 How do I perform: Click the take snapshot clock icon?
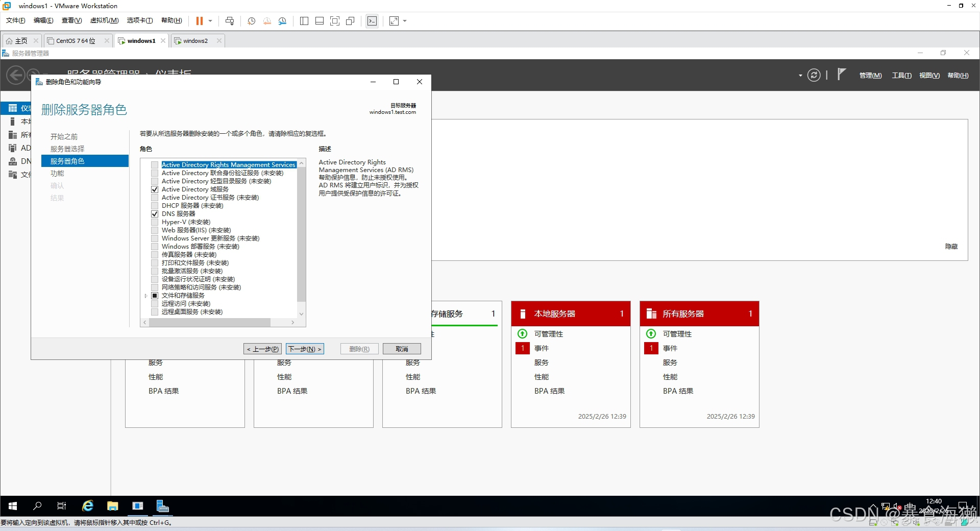tap(252, 21)
